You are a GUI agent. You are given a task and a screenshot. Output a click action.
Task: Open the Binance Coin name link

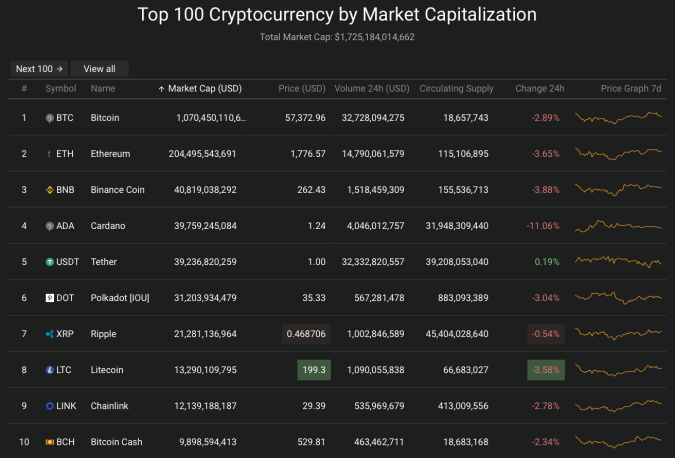click(x=118, y=190)
